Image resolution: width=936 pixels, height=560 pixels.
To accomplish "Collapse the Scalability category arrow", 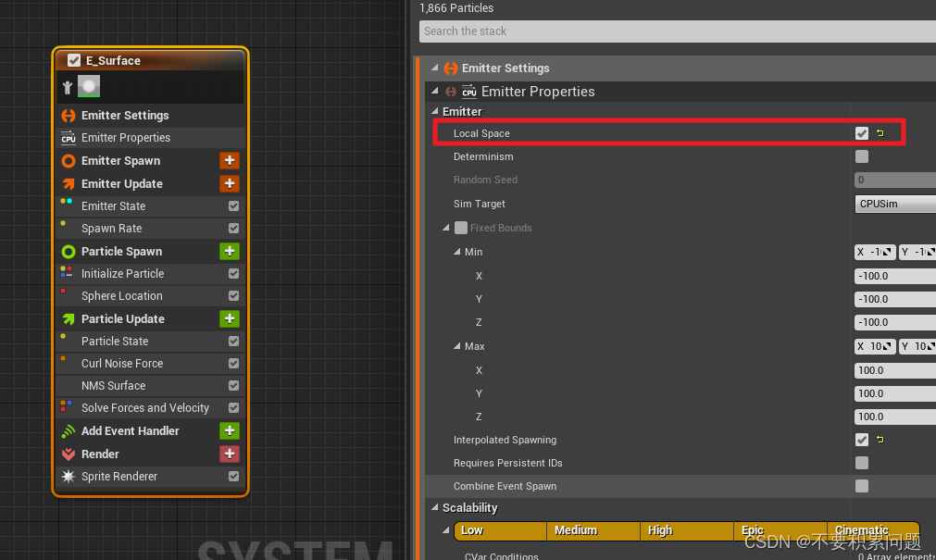I will click(x=434, y=507).
